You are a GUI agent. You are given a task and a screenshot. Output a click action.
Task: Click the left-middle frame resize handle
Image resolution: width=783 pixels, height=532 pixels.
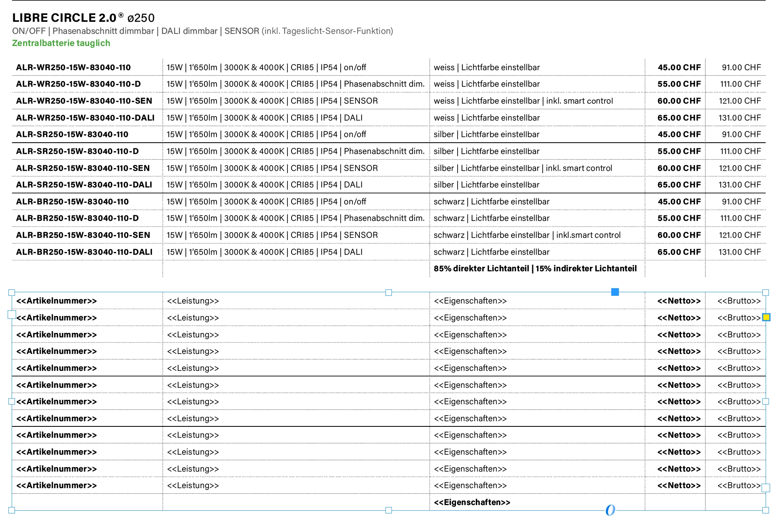point(12,401)
